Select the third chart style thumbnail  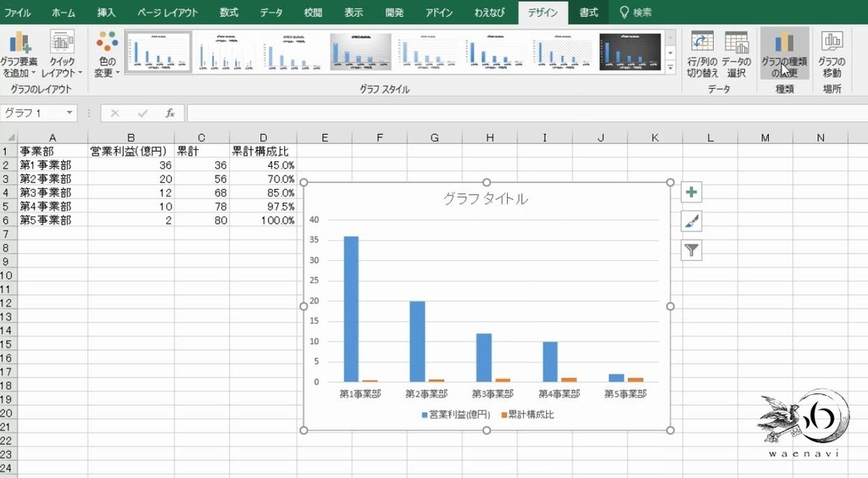pos(294,52)
